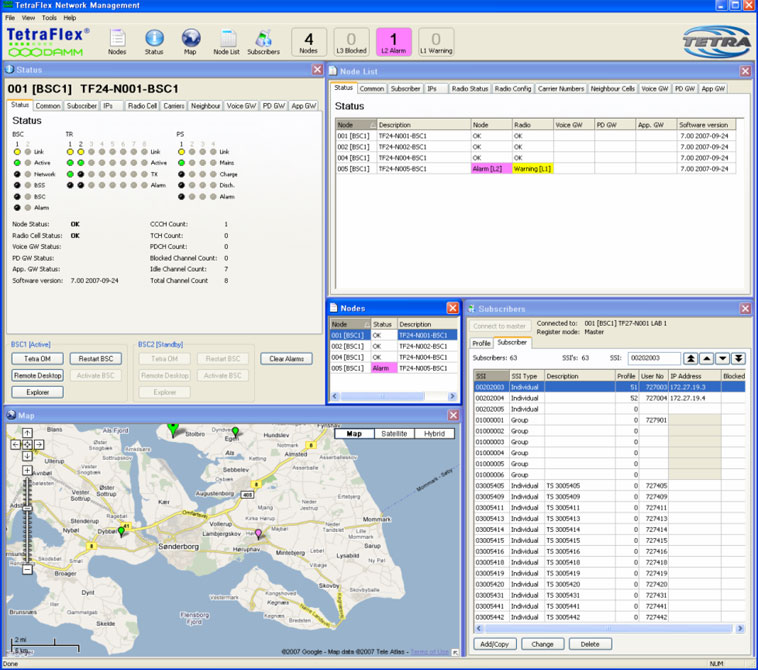758x670 pixels.
Task: Click the Clear Alarms button
Action: click(x=286, y=359)
